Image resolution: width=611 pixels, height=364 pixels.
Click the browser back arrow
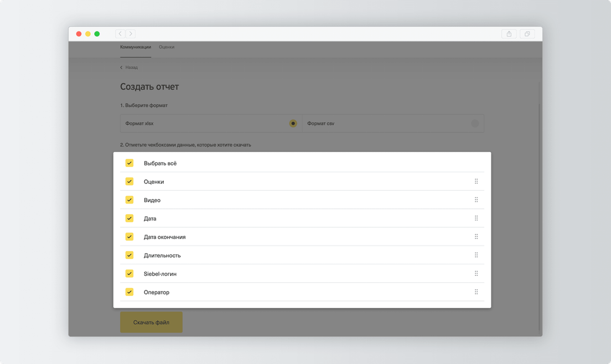tap(121, 34)
